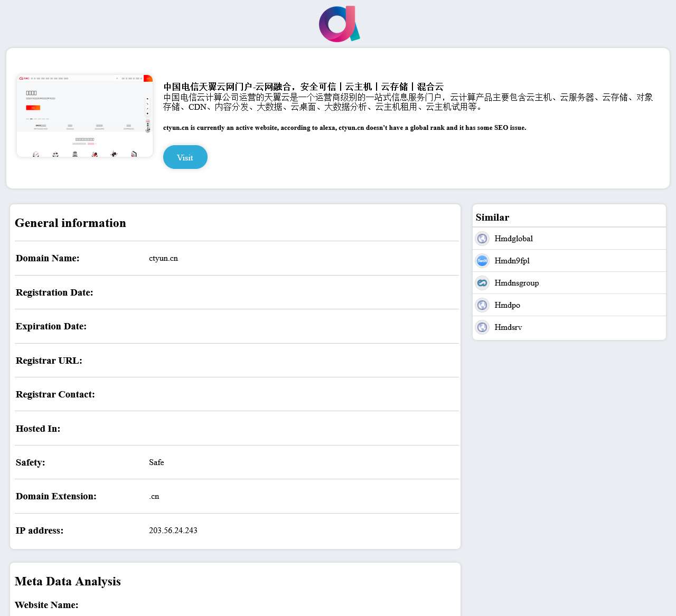Click the Registration Date: label
The width and height of the screenshot is (676, 616).
54,292
